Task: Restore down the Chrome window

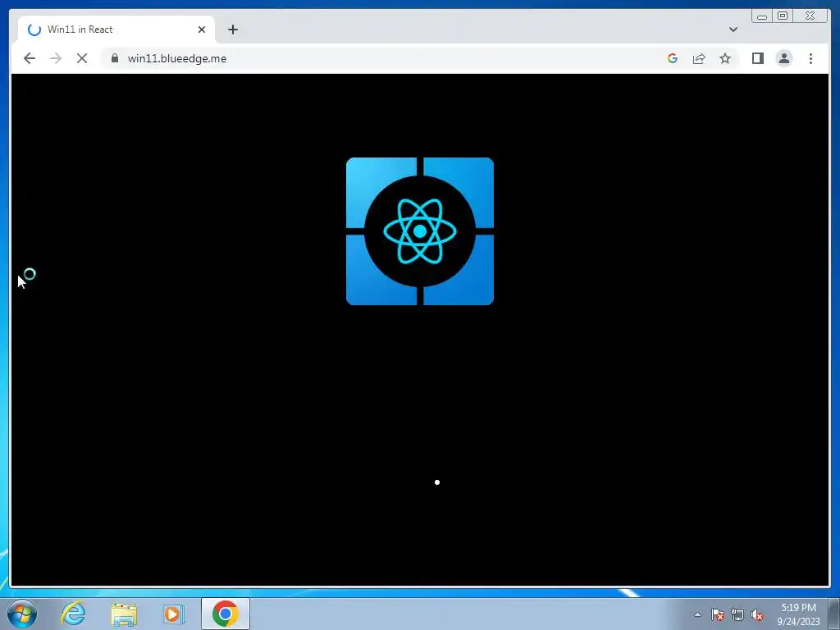Action: pyautogui.click(x=783, y=16)
